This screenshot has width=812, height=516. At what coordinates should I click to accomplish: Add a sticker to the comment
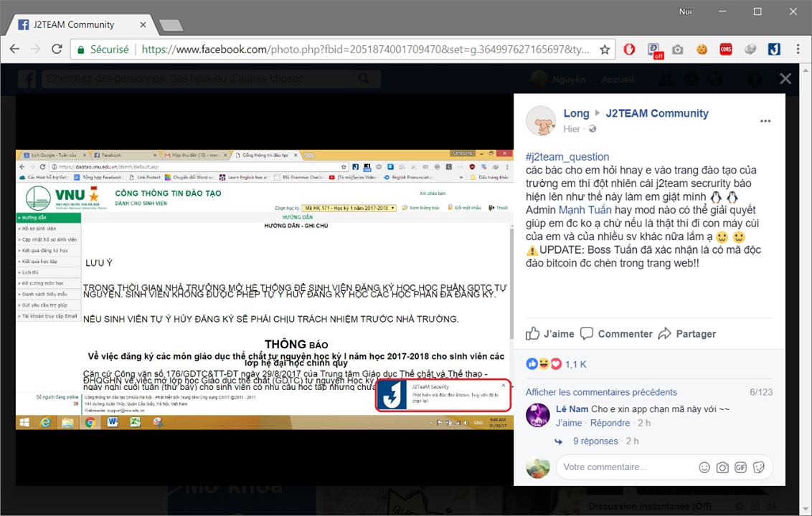coord(759,467)
